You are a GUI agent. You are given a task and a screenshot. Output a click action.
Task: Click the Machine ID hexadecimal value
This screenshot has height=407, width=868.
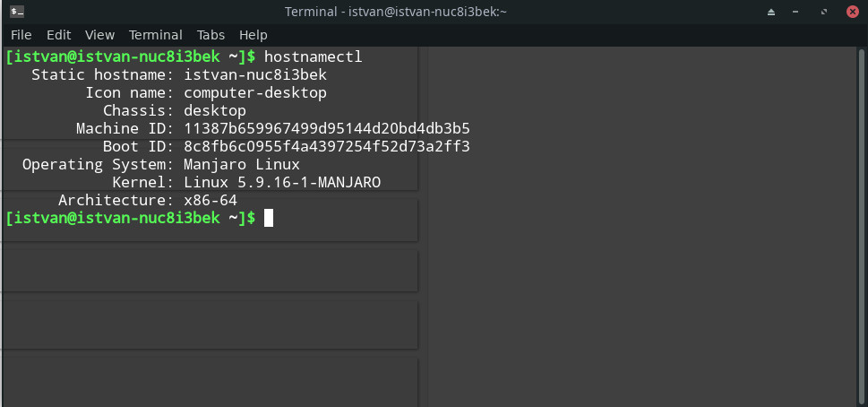tap(326, 128)
